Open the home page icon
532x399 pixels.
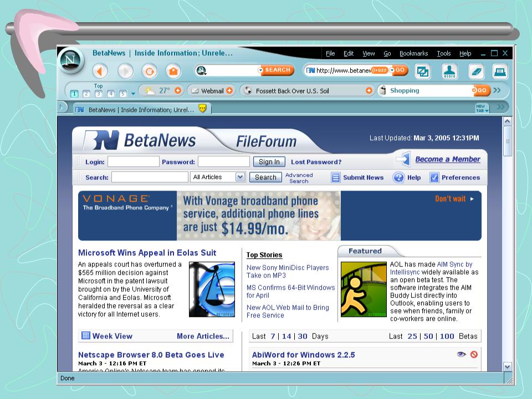coord(173,71)
